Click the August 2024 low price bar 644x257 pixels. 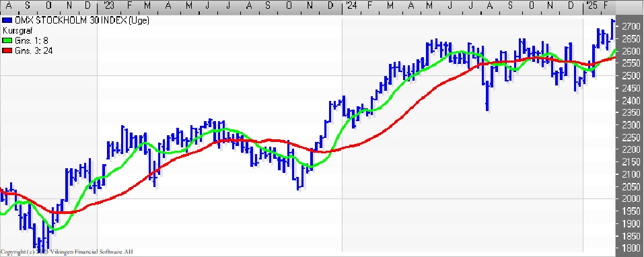(x=487, y=96)
